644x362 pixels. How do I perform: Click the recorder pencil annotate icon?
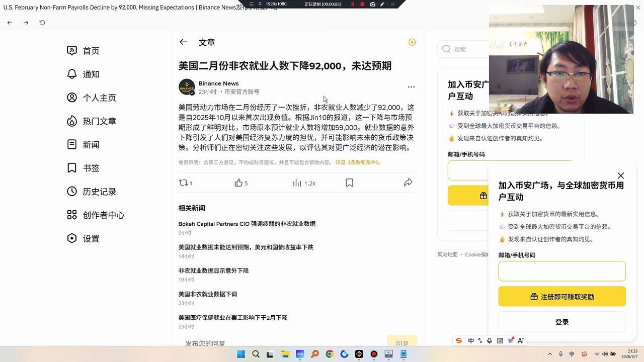[x=382, y=4]
